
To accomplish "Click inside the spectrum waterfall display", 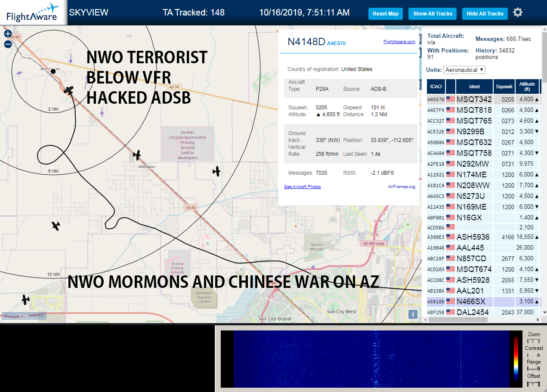I will pyautogui.click(x=371, y=359).
